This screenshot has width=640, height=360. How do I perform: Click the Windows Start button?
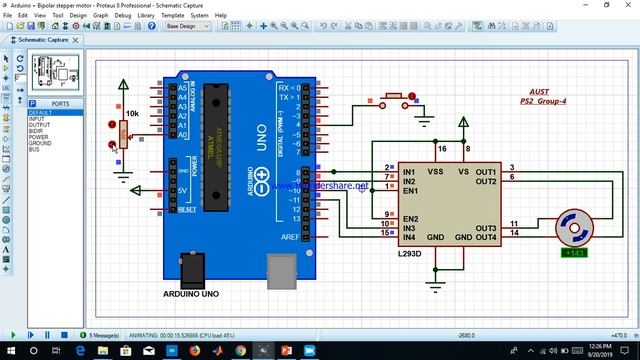pos(11,351)
